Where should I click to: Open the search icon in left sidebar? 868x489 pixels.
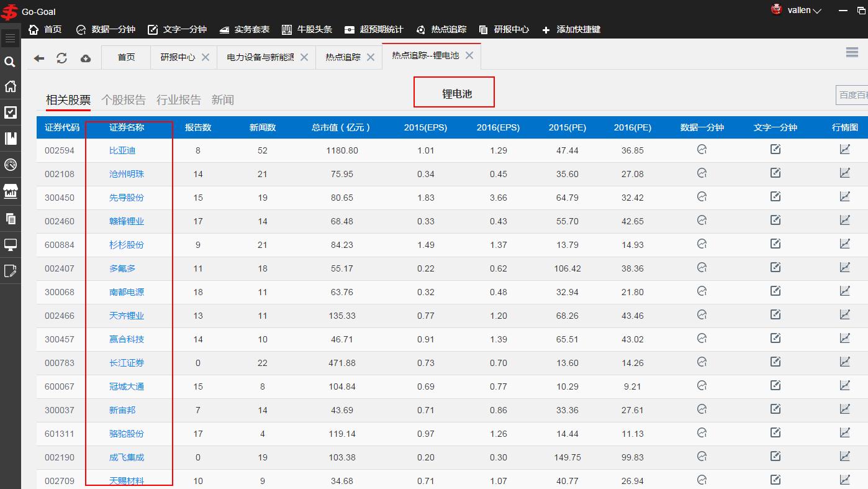10,62
